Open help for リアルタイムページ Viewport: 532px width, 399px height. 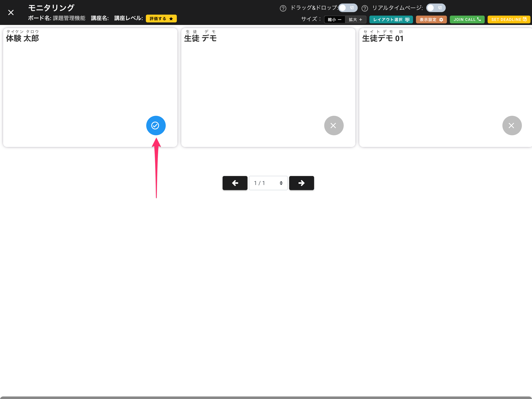click(365, 8)
